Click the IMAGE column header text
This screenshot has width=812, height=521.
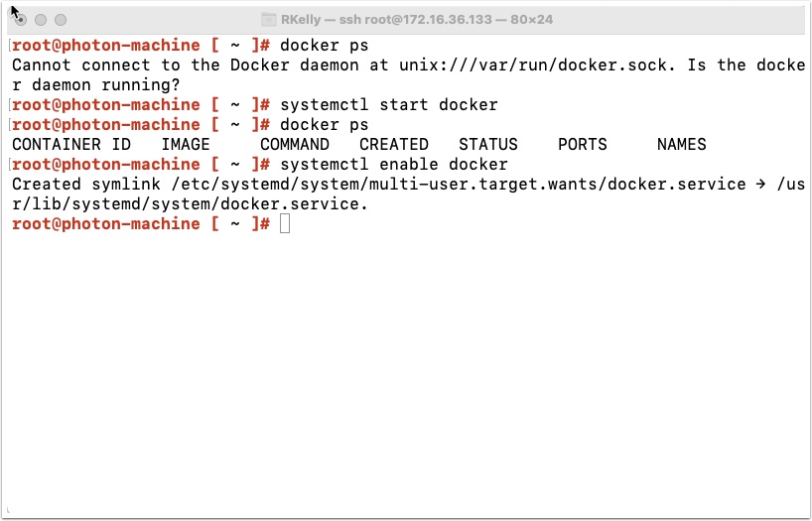click(x=186, y=144)
